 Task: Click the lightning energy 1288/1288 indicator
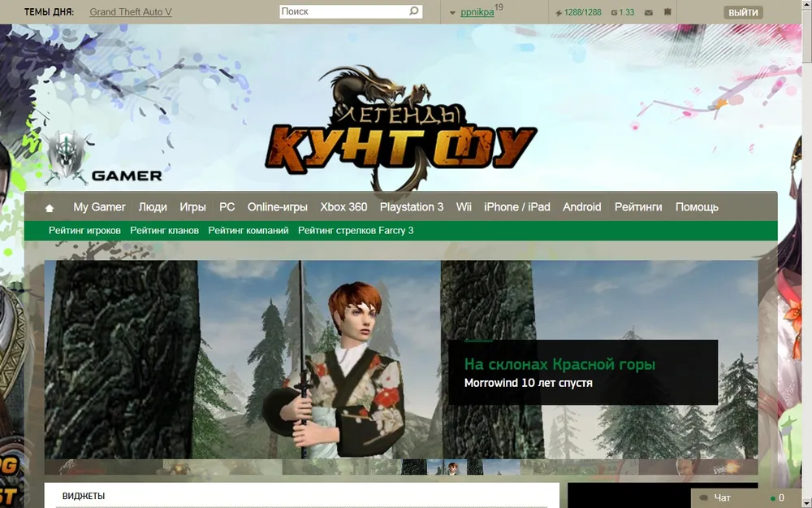pyautogui.click(x=578, y=12)
